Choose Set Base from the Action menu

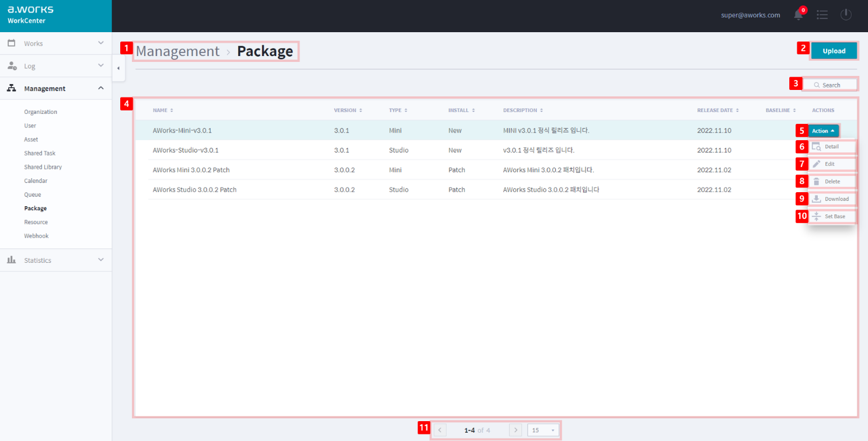[832, 217]
